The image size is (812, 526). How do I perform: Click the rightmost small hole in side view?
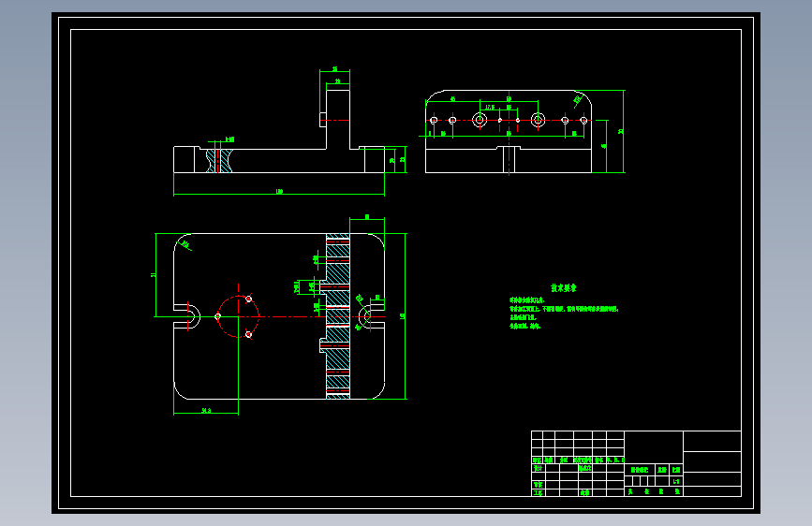tap(583, 120)
